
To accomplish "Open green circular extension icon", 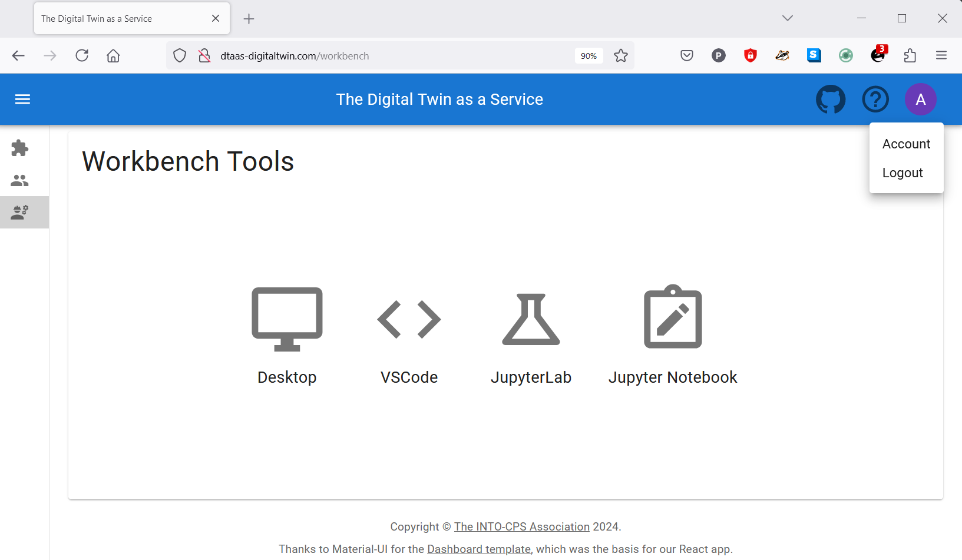I will tap(846, 55).
